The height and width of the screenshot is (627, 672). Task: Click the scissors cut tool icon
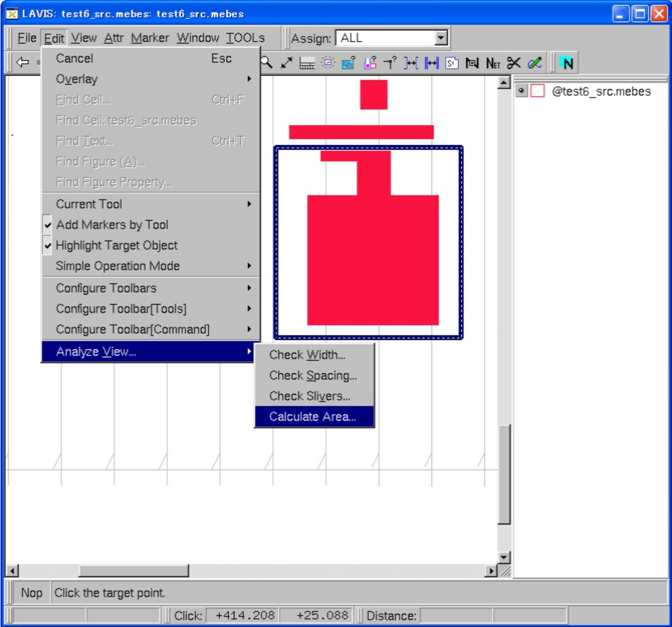coord(513,63)
